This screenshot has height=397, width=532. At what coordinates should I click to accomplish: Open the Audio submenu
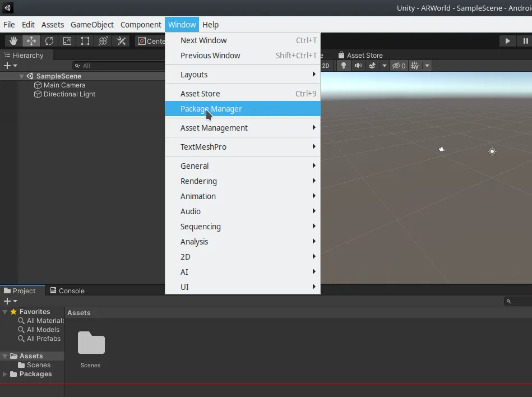pyautogui.click(x=243, y=211)
